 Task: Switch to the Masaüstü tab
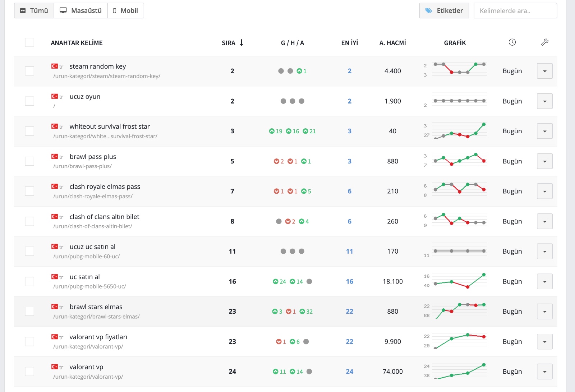[80, 10]
